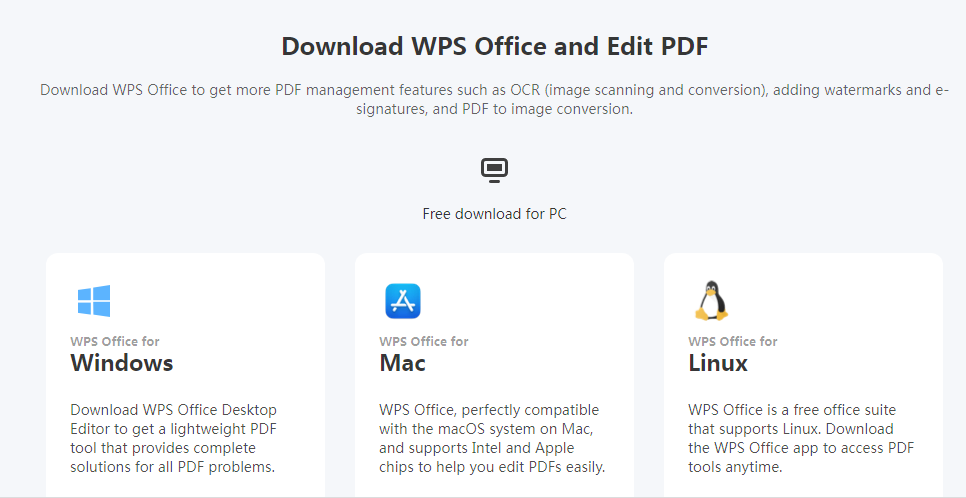This screenshot has height=498, width=966.
Task: Click the Mac App Store icon
Action: [403, 301]
